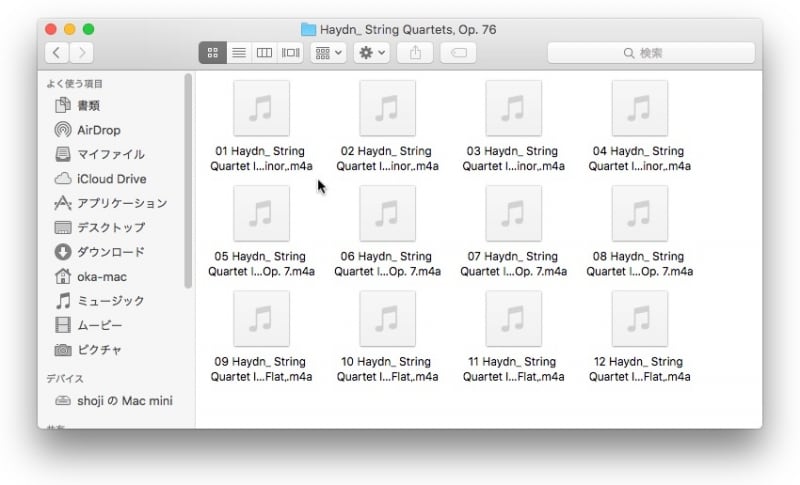
Task: Click the edit tags button
Action: (458, 52)
